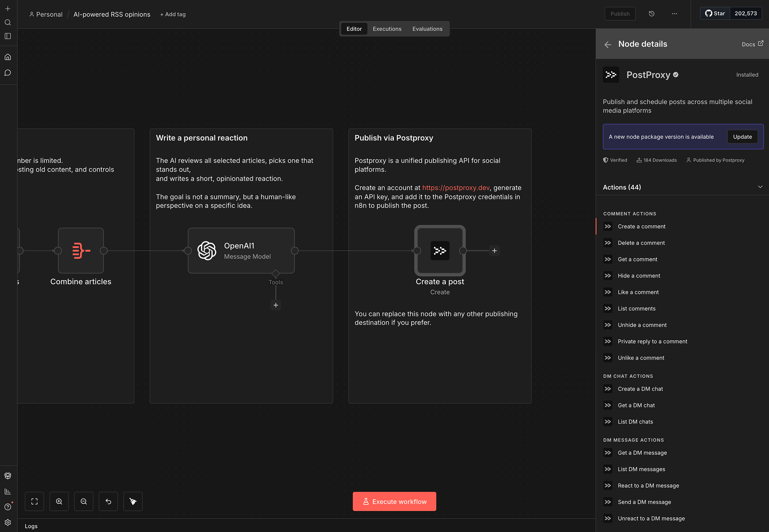Click the Write a personal reaction note title
Image resolution: width=769 pixels, height=532 pixels.
point(202,138)
